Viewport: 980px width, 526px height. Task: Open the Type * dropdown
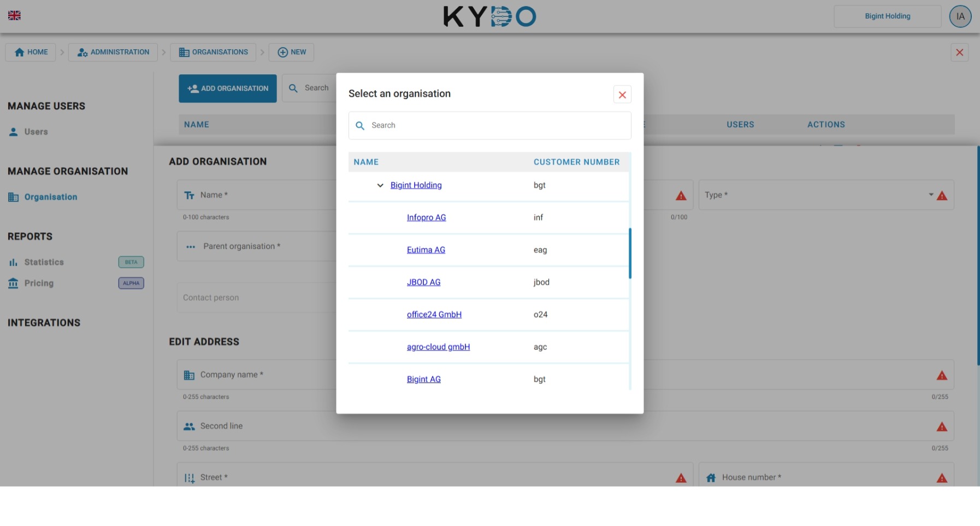(x=826, y=195)
